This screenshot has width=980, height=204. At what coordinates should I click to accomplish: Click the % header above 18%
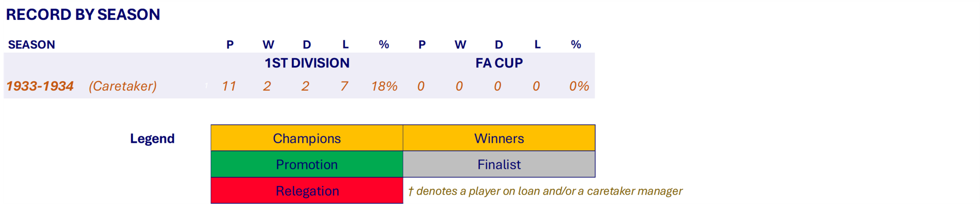(384, 45)
